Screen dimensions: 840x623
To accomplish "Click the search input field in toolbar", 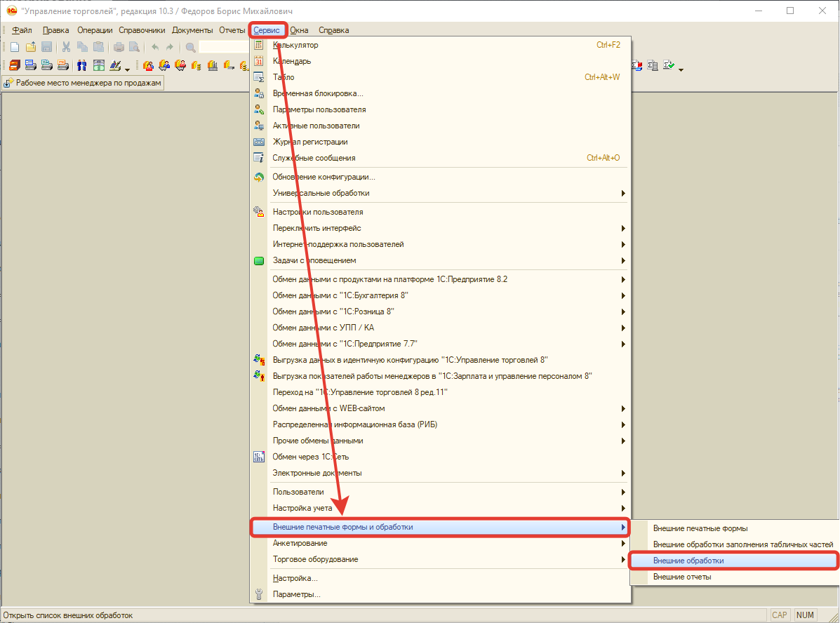I will tap(225, 47).
